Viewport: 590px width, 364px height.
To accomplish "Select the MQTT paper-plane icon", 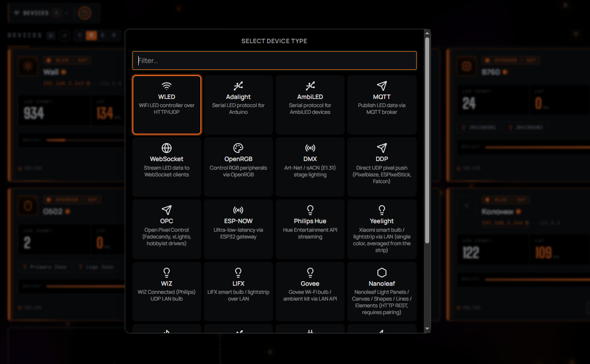I will [382, 86].
